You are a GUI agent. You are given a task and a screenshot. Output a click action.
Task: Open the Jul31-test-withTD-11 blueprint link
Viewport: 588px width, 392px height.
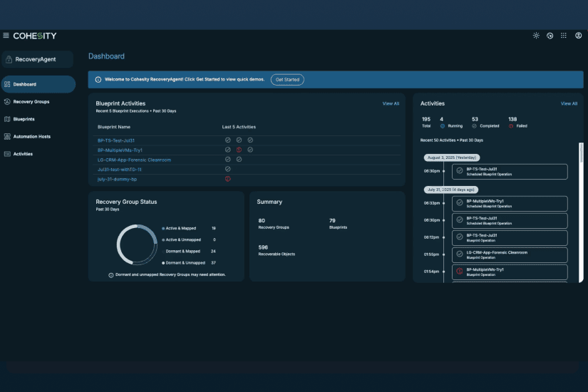coord(119,170)
